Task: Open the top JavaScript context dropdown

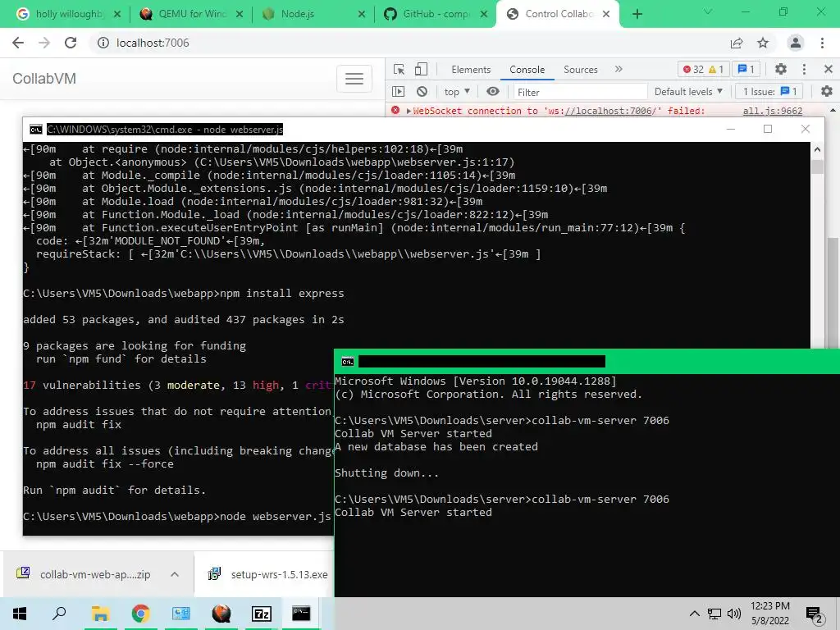Action: [457, 92]
